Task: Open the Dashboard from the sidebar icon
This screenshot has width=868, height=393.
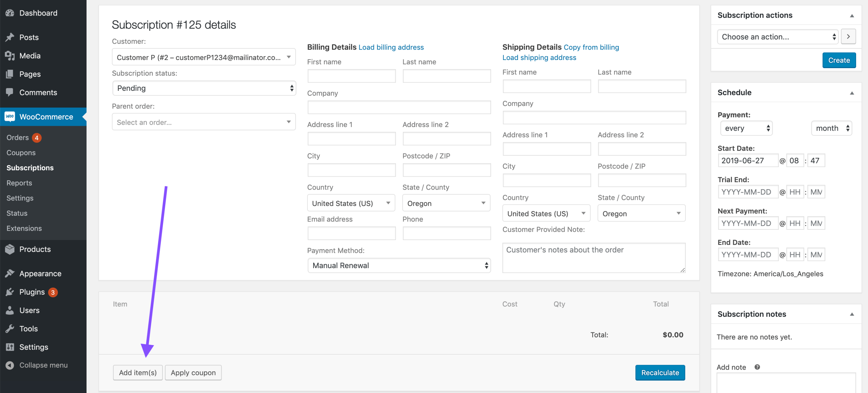Action: (9, 13)
